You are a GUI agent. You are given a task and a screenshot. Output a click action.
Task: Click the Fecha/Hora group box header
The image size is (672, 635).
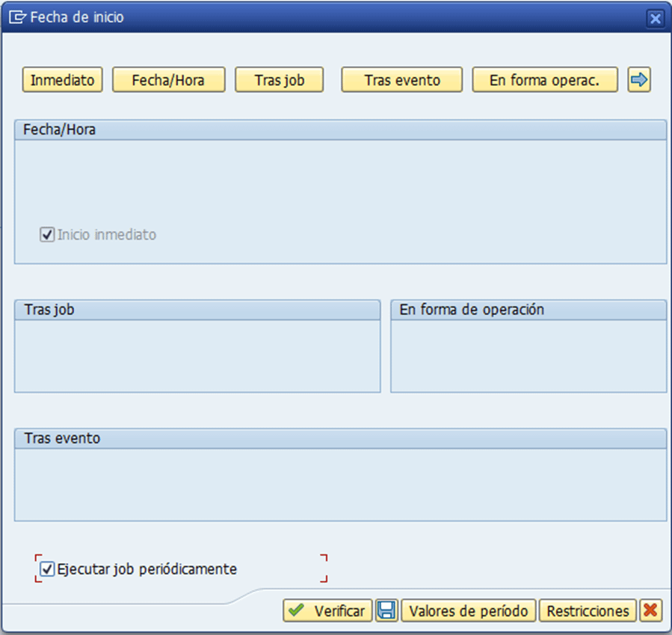click(x=60, y=129)
